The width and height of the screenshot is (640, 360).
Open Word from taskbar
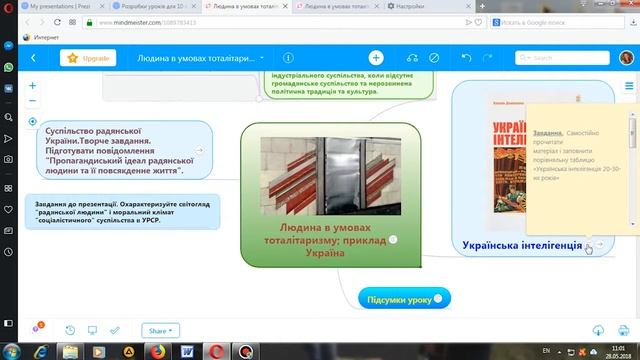[x=187, y=351]
